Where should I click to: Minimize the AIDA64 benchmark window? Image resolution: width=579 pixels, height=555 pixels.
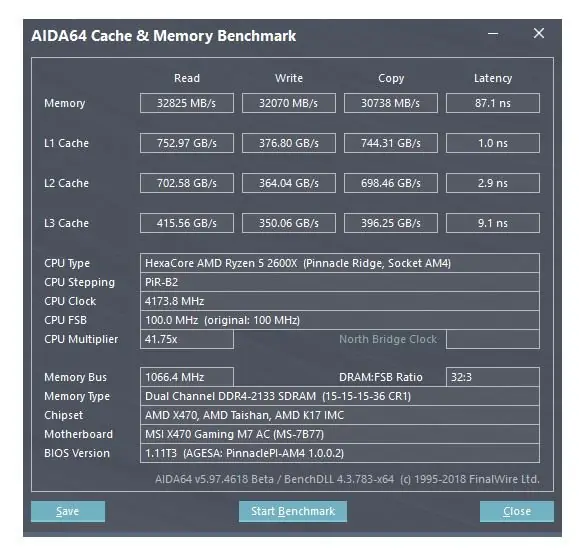click(x=493, y=34)
